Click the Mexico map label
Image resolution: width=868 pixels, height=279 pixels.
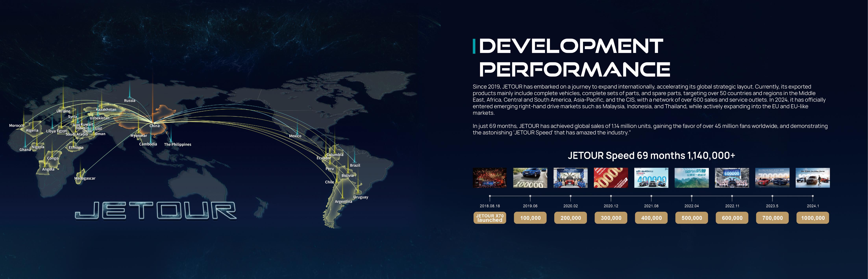tap(295, 136)
